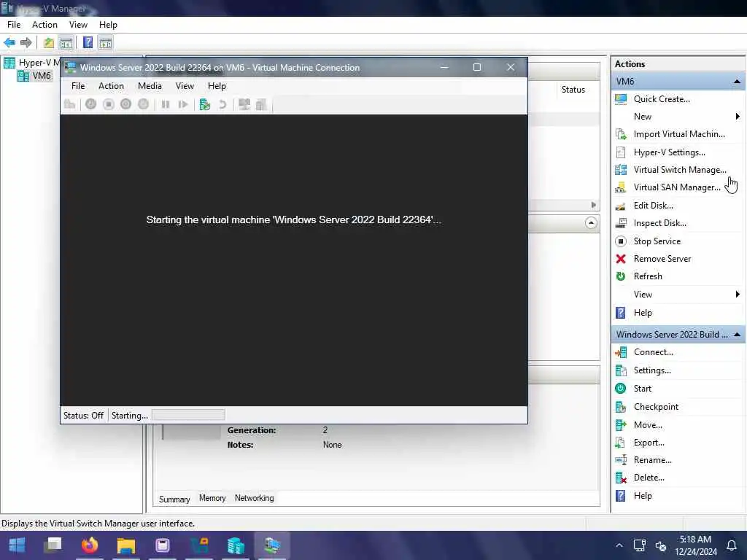Viewport: 747px width, 560px height.
Task: Click the Shut Down icon in VM toolbar
Action: (x=125, y=104)
